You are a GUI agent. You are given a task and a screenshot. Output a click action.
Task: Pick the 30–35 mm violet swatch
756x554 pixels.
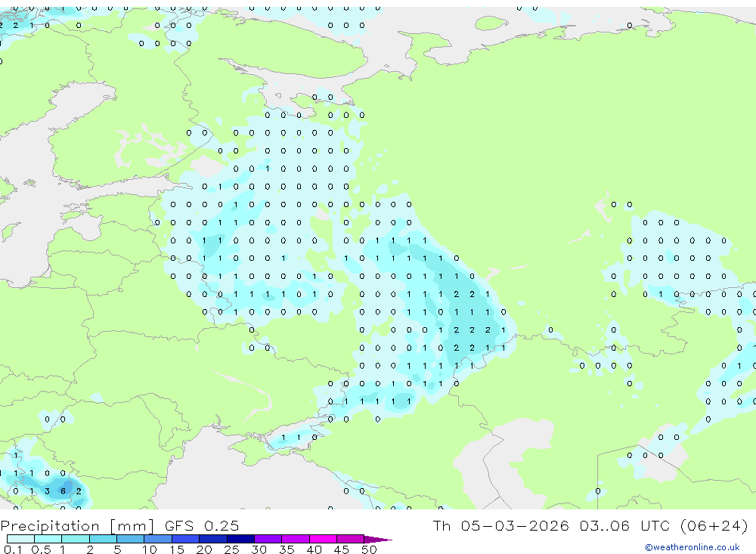tap(268, 539)
